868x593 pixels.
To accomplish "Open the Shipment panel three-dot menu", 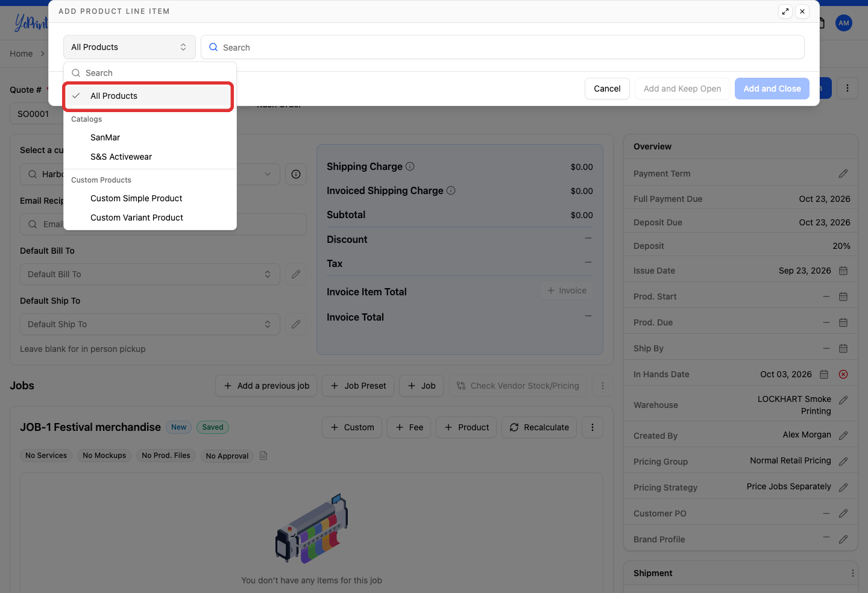I will pos(852,573).
